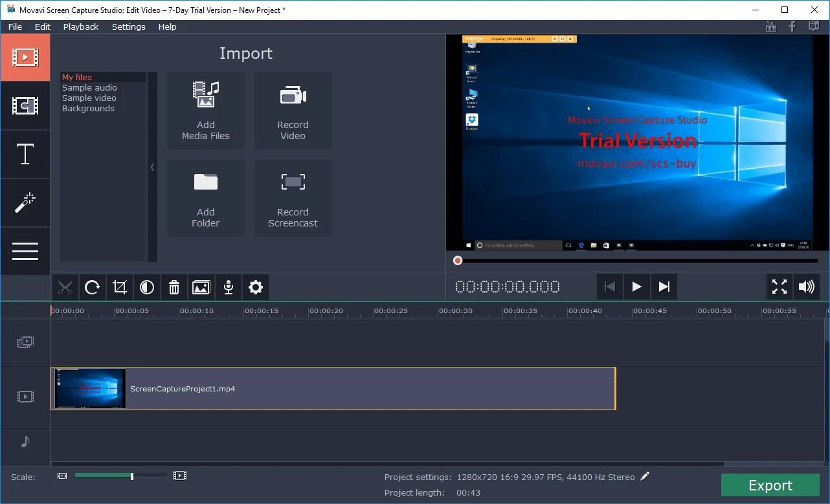Zoom out timeline with small frame icon

point(62,476)
